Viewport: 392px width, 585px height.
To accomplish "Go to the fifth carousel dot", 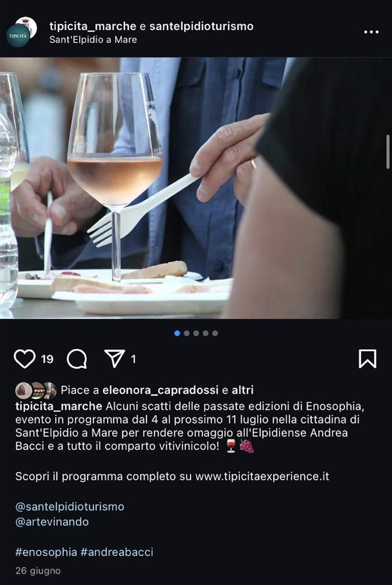I will (x=215, y=333).
